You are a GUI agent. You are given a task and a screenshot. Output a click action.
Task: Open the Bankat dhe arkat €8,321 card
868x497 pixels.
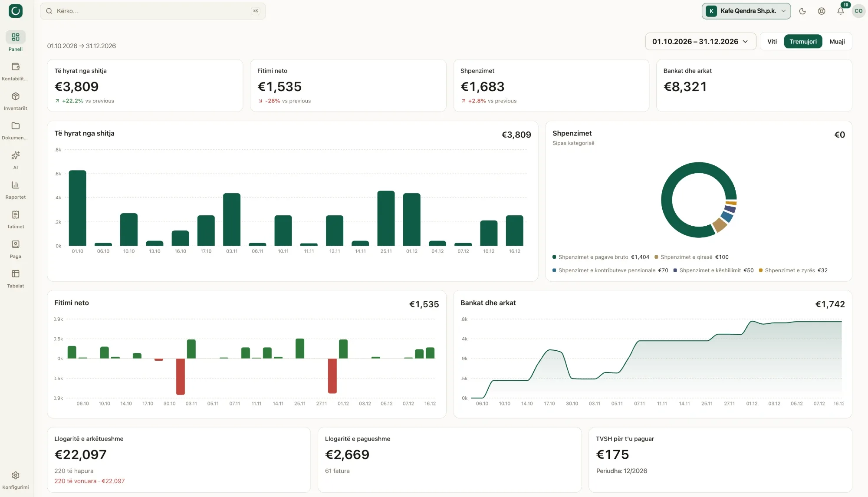(x=754, y=86)
